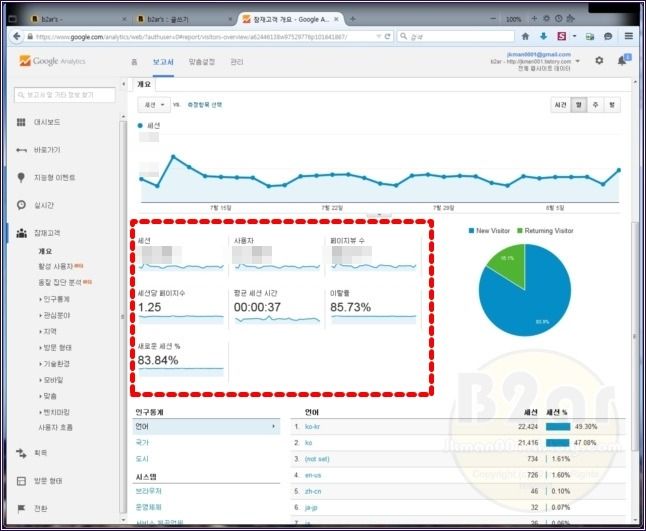
Task: Select 국가 under demographics list
Action: click(142, 442)
